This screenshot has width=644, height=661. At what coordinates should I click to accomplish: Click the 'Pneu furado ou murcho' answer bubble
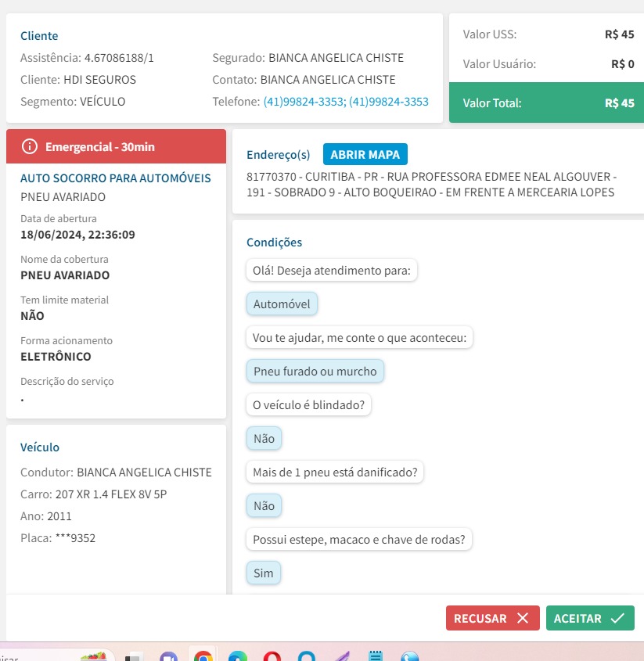(315, 372)
